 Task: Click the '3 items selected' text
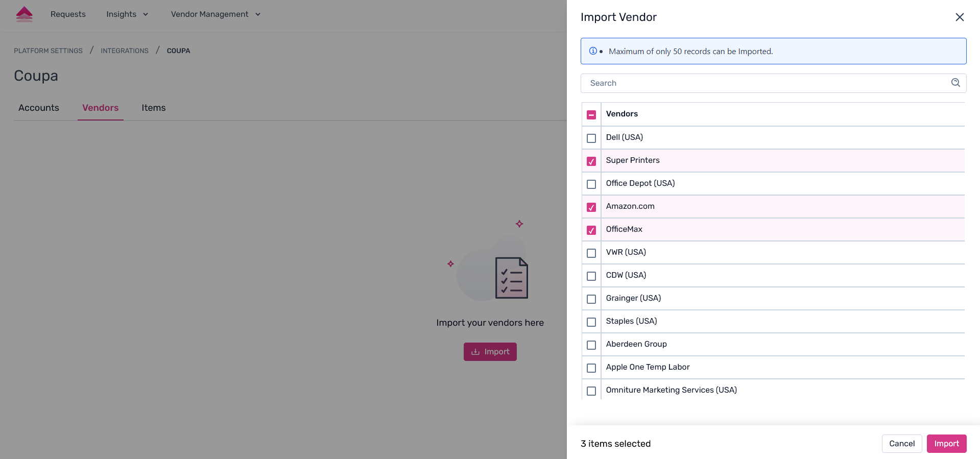(616, 444)
